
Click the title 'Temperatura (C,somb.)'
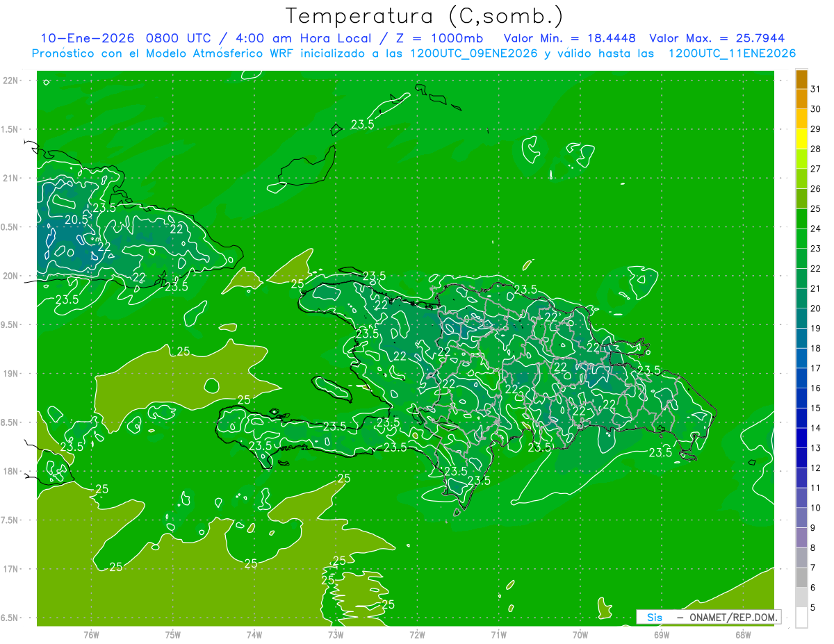point(424,16)
